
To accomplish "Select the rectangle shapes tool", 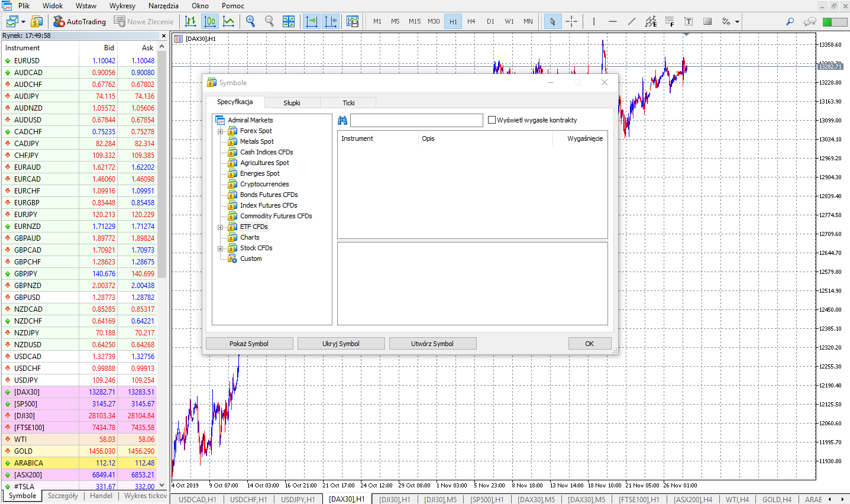I will tap(707, 21).
